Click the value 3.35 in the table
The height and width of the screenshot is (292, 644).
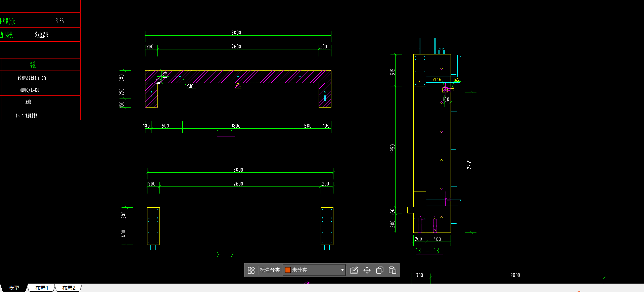(x=60, y=21)
